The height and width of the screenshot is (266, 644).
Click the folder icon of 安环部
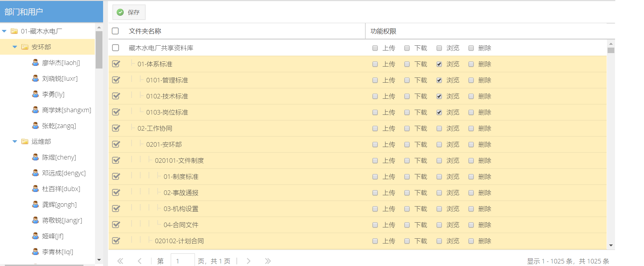(x=25, y=47)
